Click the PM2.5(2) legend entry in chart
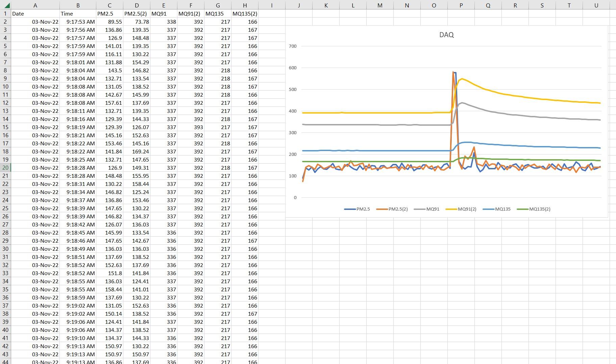The height and width of the screenshot is (364, 616). pyautogui.click(x=392, y=209)
